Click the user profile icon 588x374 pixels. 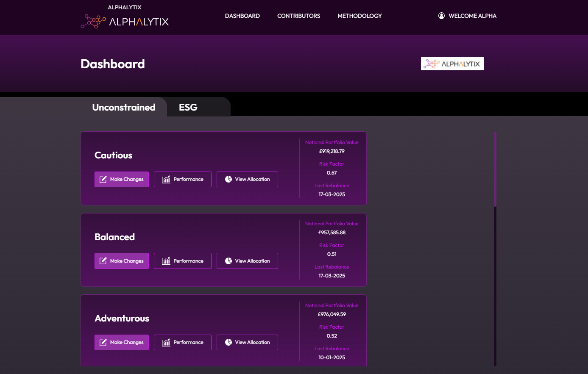pyautogui.click(x=441, y=16)
